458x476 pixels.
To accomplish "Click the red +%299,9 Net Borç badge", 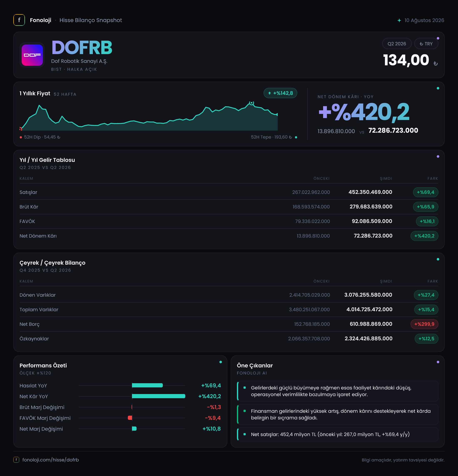I will click(424, 324).
